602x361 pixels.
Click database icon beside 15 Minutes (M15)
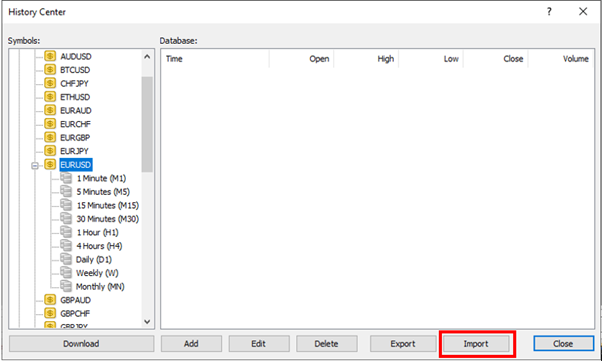tap(66, 205)
